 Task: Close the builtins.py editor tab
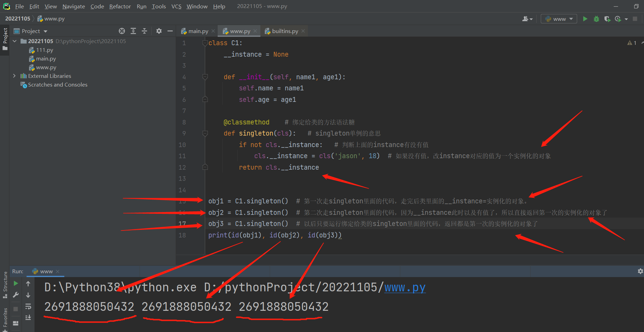(x=303, y=31)
